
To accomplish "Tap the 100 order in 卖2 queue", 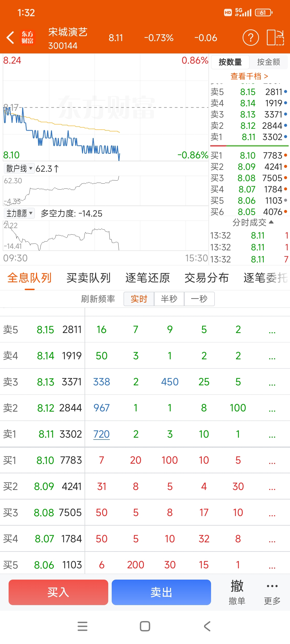I will 238,408.
